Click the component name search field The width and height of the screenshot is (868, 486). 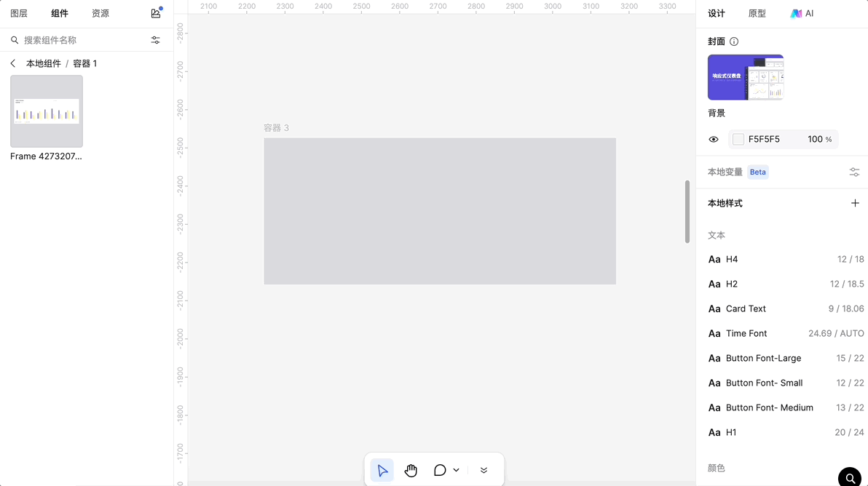(x=80, y=40)
